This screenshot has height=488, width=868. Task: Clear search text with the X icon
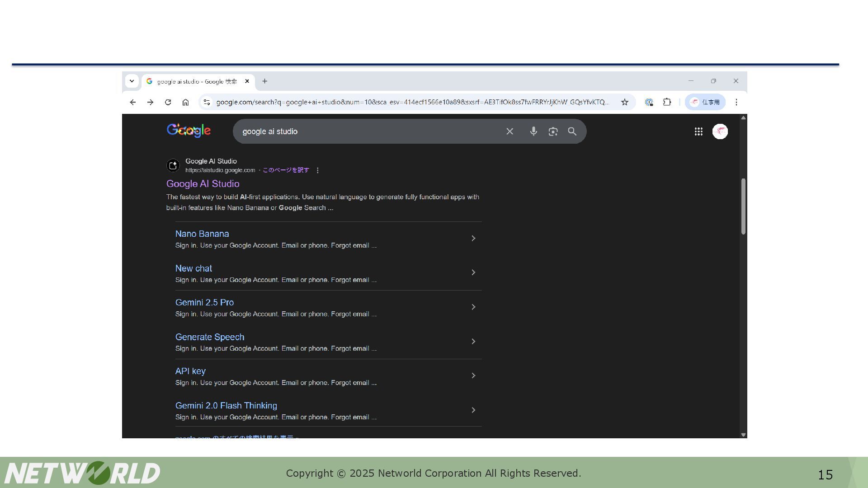pyautogui.click(x=509, y=131)
